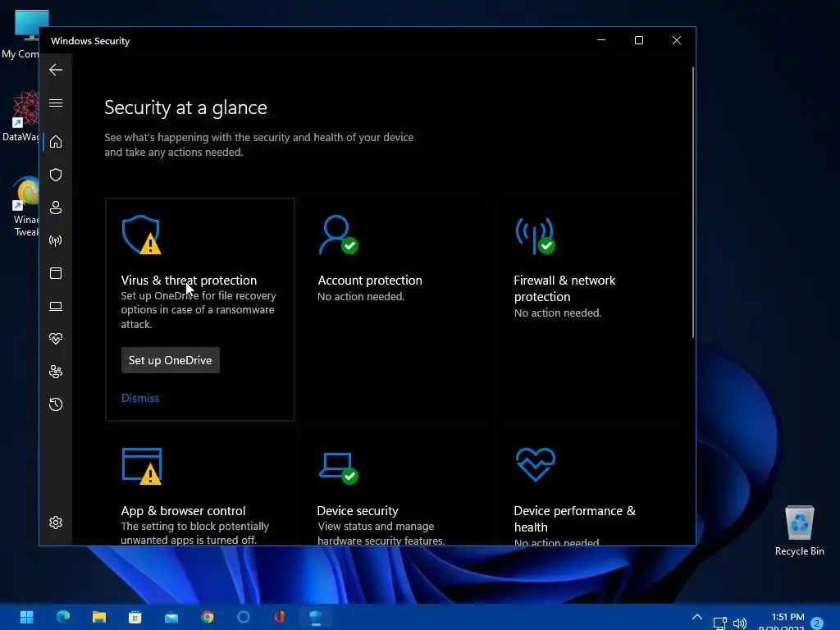Show hidden tray icons chevron
Viewport: 840px width, 630px height.
click(697, 617)
